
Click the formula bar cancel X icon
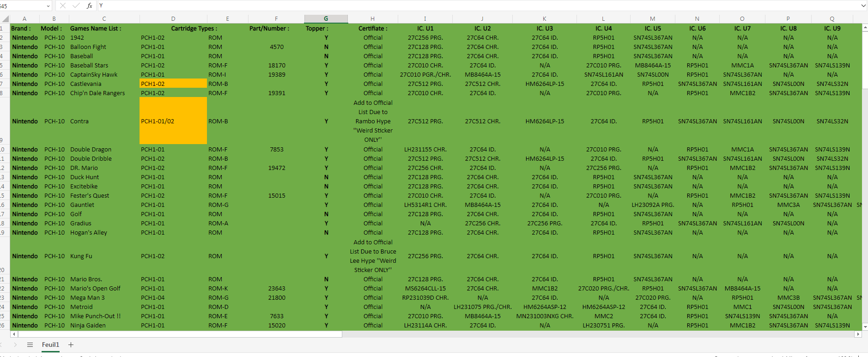[63, 6]
